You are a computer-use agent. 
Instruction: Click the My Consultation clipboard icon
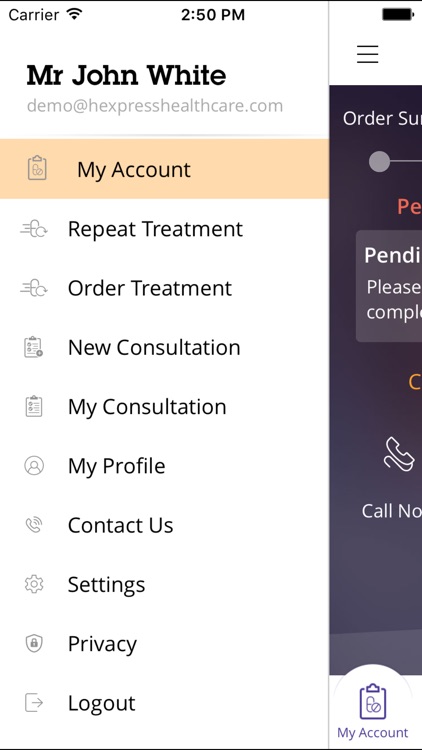[33, 407]
